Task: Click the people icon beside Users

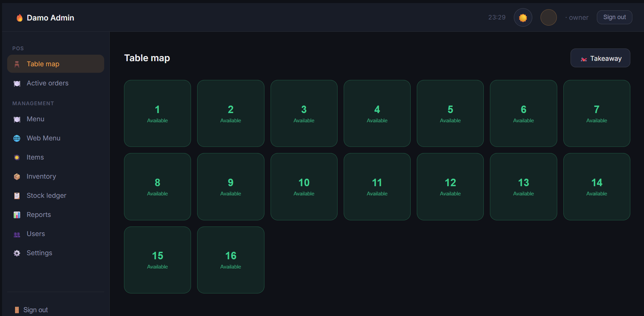Action: [x=17, y=234]
